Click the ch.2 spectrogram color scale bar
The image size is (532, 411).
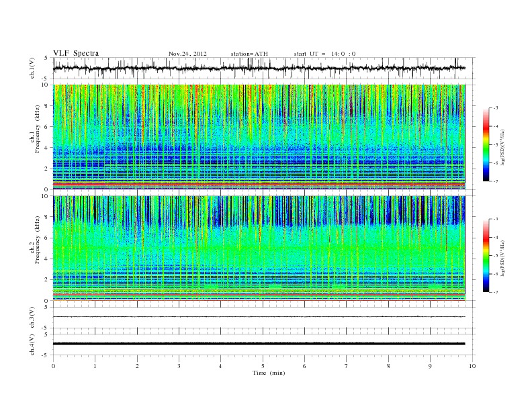coord(486,255)
